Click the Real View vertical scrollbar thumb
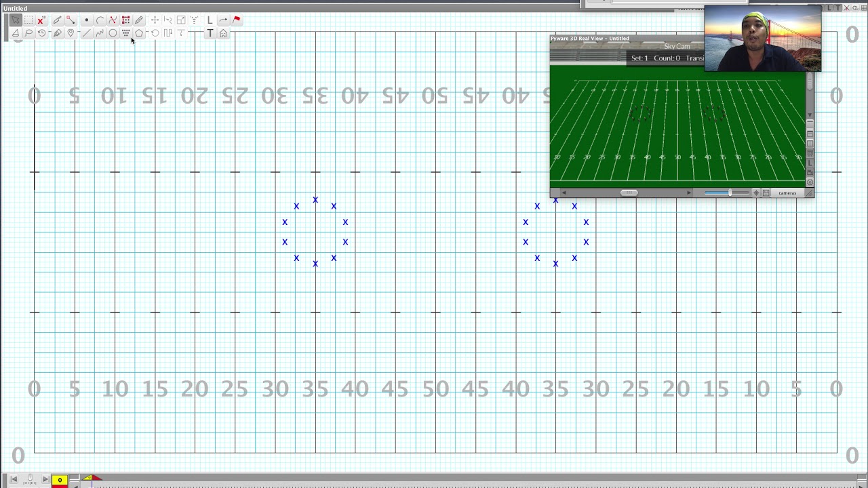The width and height of the screenshot is (868, 488). 810,81
